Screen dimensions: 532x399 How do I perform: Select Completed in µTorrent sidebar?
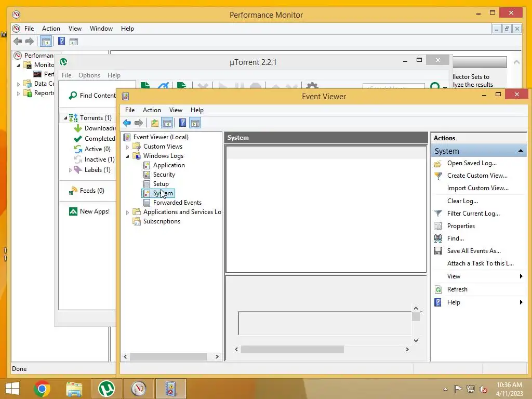tap(100, 139)
